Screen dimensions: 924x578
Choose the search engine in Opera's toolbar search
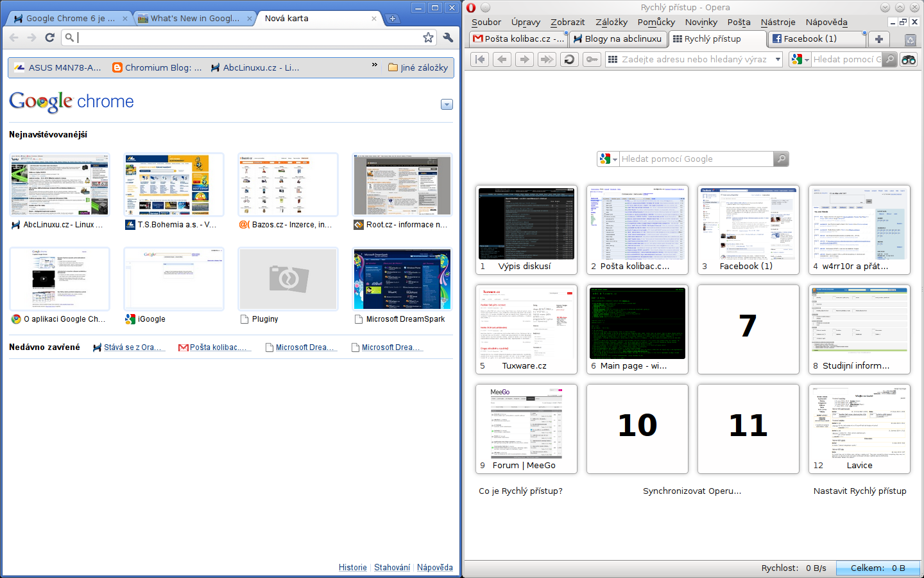coord(800,60)
